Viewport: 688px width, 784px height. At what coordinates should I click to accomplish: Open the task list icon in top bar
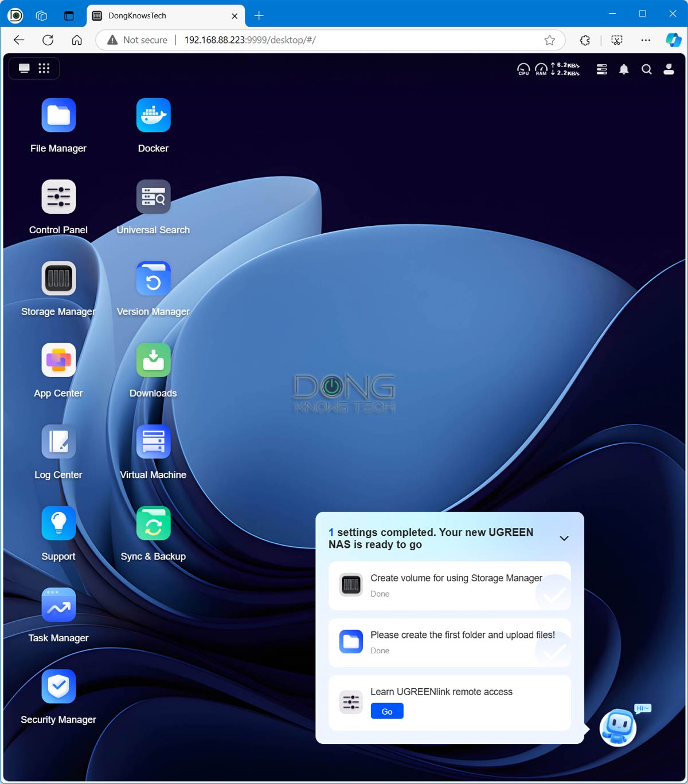click(x=601, y=69)
